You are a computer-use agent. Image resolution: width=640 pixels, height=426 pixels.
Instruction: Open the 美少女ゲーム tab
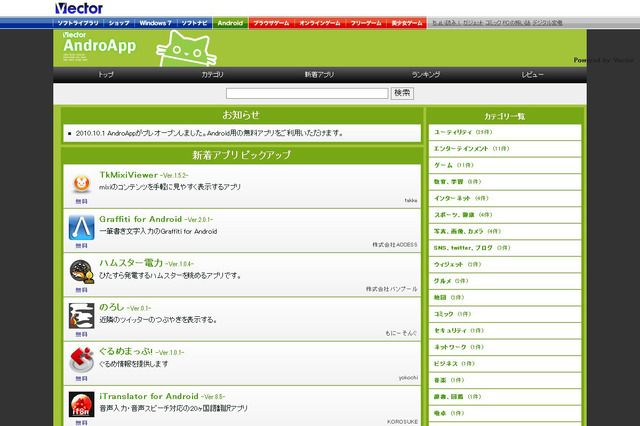click(407, 23)
